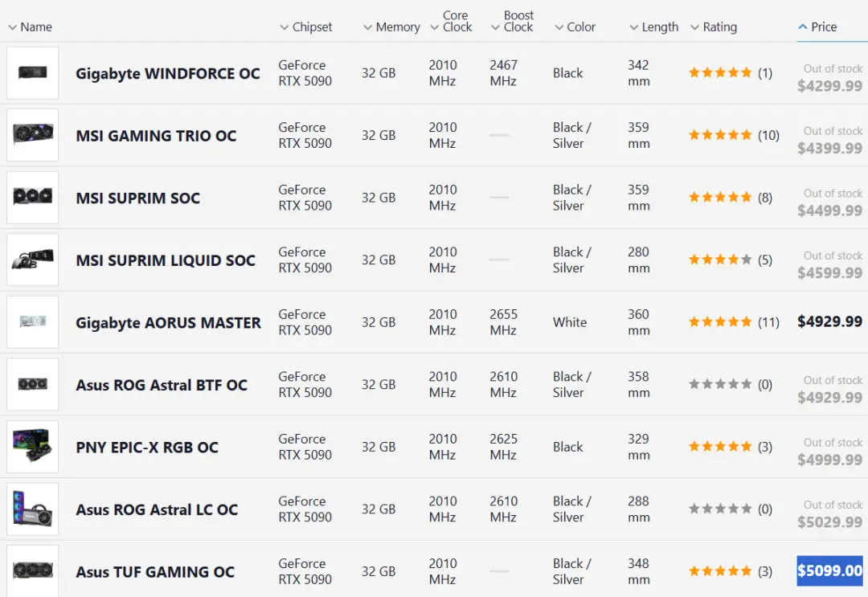The image size is (868, 597).
Task: Click the $4929.99 Gigabyte AORUS MASTER price
Action: coord(829,321)
